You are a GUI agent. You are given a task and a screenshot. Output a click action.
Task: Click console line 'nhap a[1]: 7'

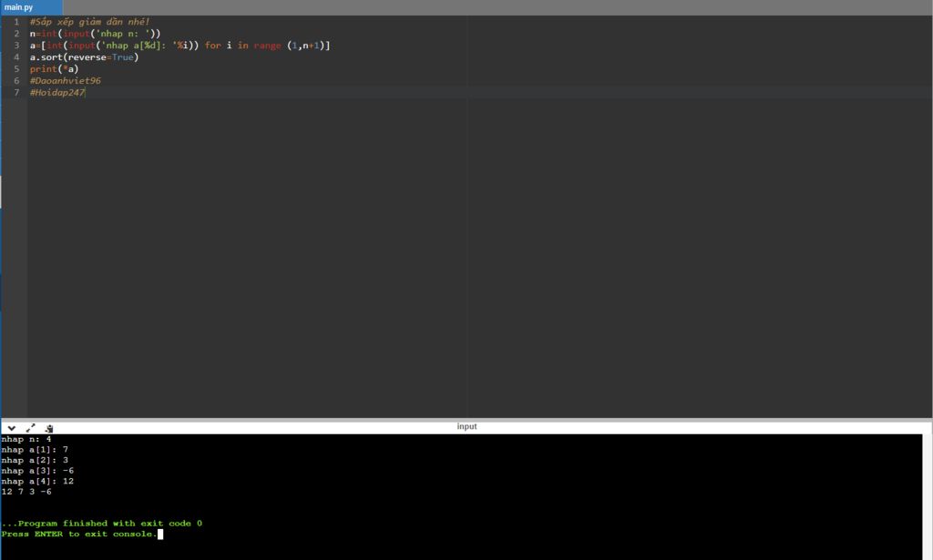35,450
